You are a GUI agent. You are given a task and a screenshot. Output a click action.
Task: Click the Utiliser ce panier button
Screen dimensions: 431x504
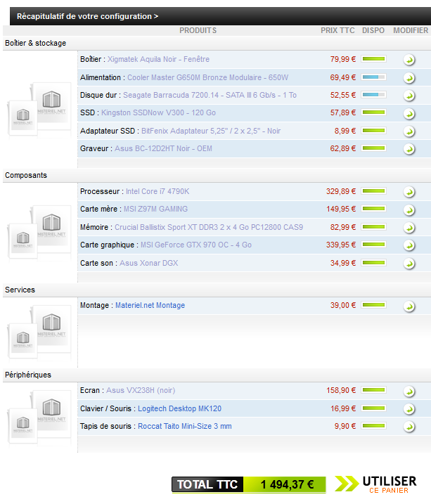click(376, 484)
